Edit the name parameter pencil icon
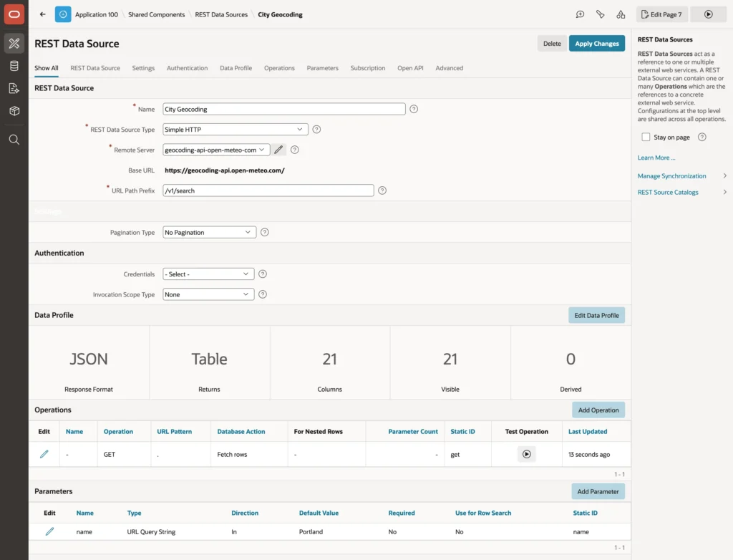 coord(49,531)
